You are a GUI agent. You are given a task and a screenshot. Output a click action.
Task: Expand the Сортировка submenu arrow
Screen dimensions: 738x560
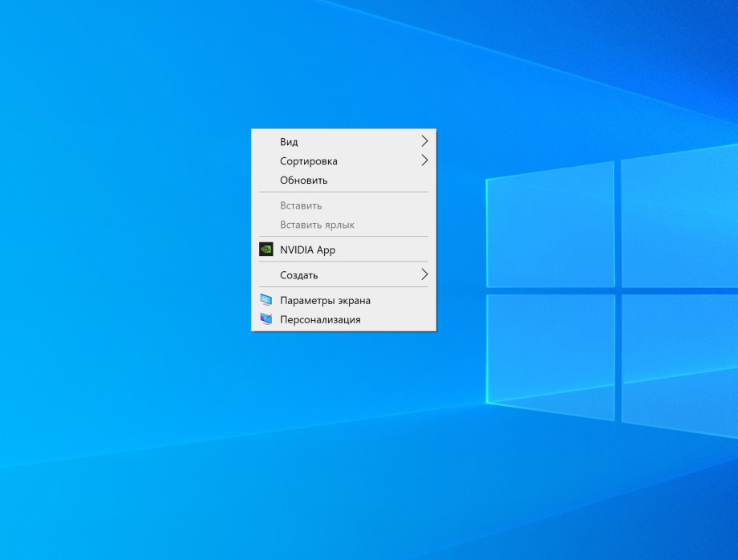(x=424, y=160)
